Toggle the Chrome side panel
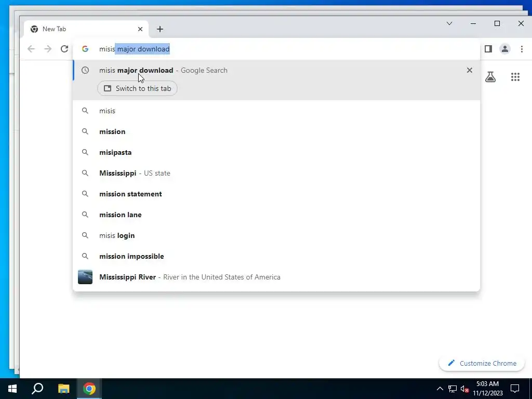 488,49
